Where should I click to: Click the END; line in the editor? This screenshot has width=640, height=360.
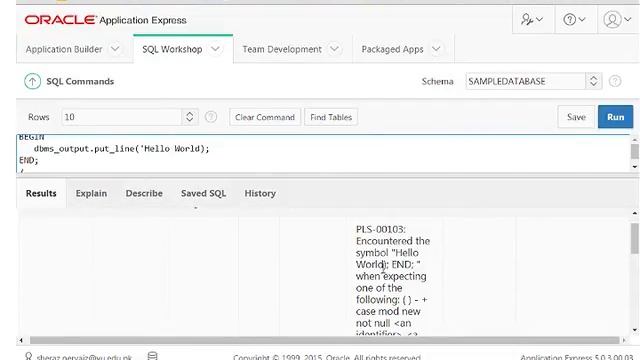point(29,160)
